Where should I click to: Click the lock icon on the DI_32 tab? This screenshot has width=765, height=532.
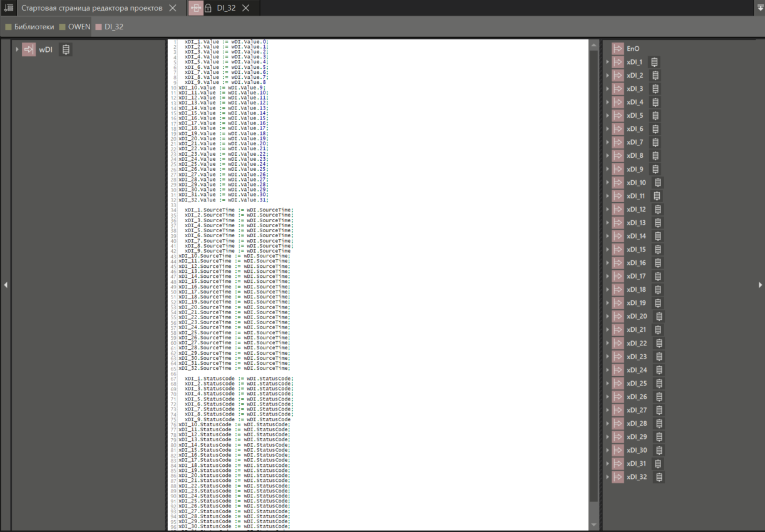click(x=208, y=8)
